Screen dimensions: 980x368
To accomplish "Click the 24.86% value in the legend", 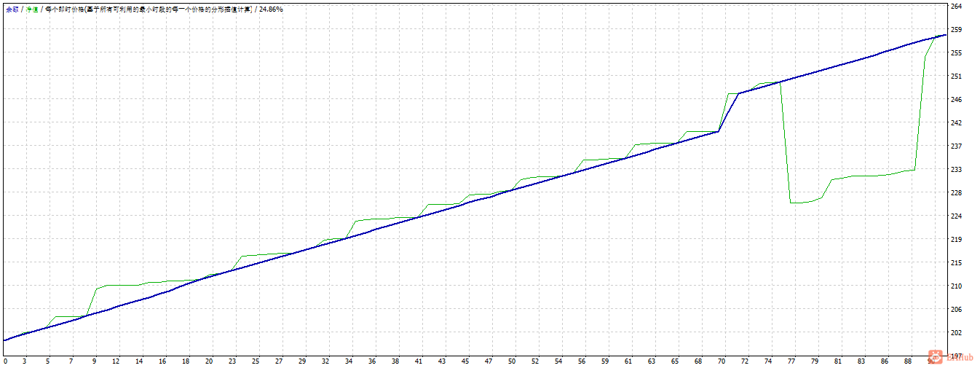I will pos(271,9).
